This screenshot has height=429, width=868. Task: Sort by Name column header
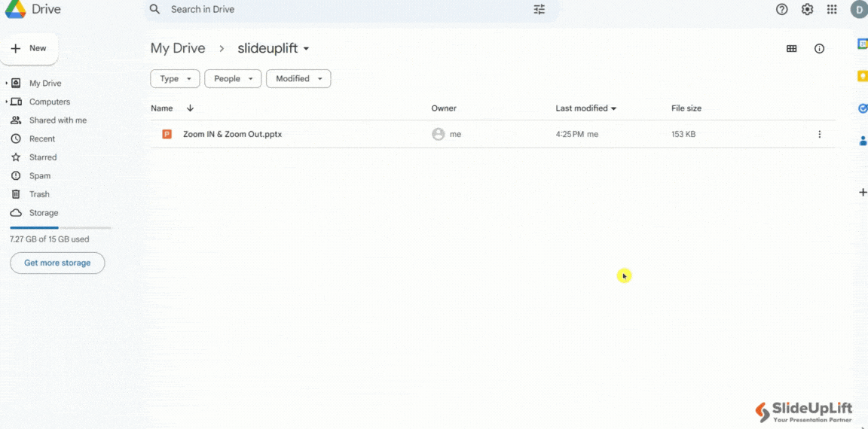coord(162,108)
